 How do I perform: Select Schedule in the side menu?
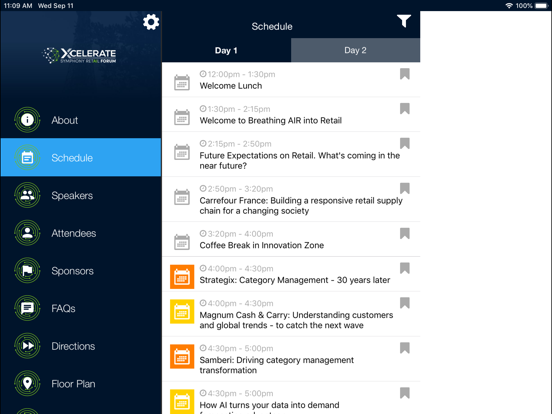coord(81,157)
